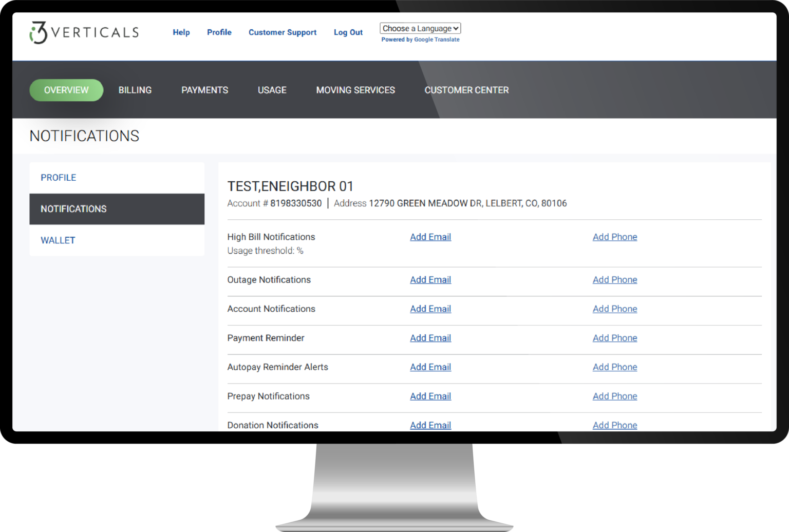Click the i3 Verticals logo
This screenshot has width=789, height=532.
pos(83,32)
